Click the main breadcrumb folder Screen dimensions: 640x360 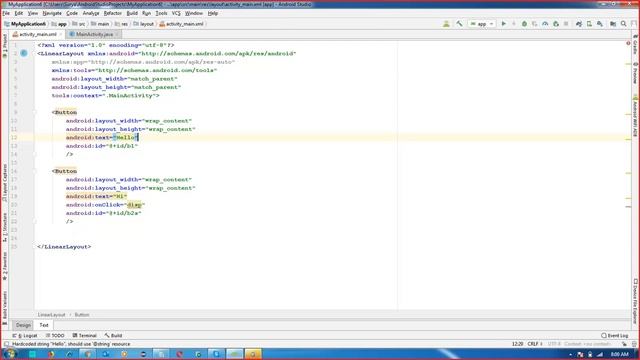pyautogui.click(x=100, y=24)
